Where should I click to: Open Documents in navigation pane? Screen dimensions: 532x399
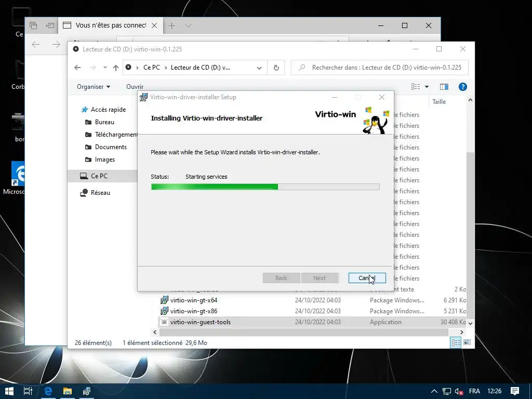pos(106,147)
